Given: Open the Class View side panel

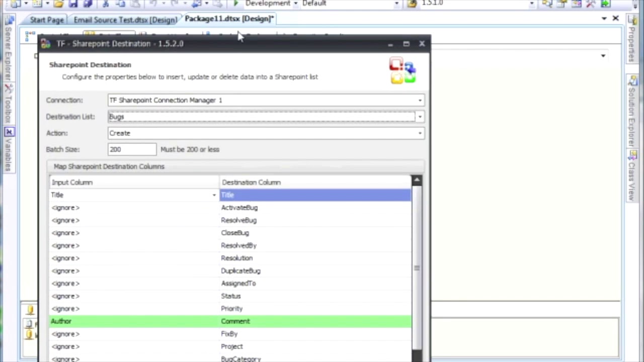Looking at the screenshot, I should pos(632,176).
